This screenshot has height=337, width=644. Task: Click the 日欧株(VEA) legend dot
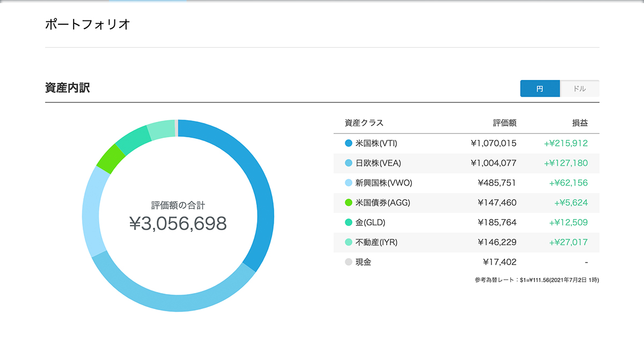(348, 163)
